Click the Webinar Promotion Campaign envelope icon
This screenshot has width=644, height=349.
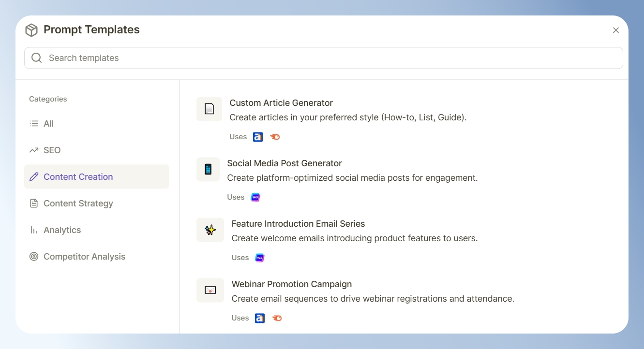[210, 290]
